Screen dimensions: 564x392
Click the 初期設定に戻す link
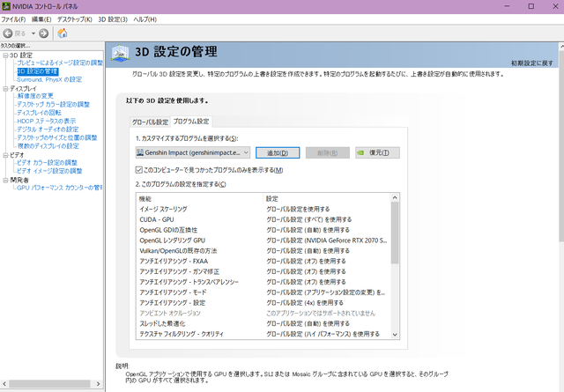pyautogui.click(x=532, y=63)
